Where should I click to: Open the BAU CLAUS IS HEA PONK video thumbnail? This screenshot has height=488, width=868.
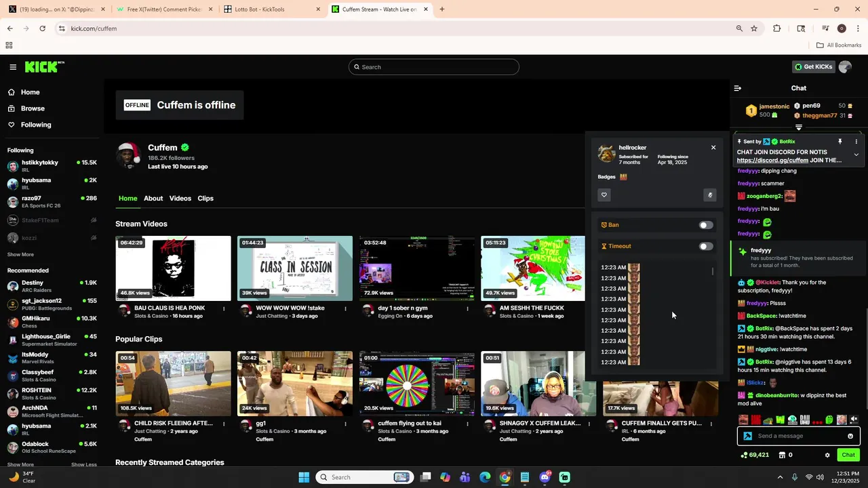coord(173,268)
